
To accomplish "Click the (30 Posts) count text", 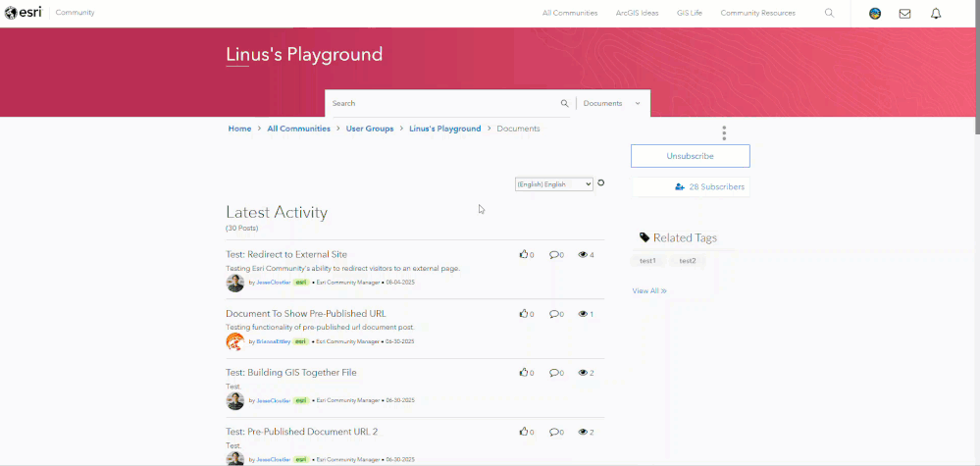I will tap(242, 228).
